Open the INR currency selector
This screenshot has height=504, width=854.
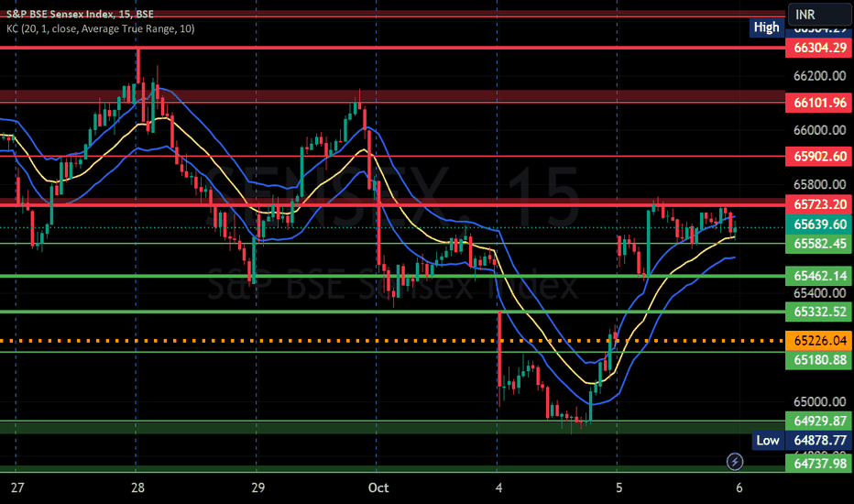820,15
